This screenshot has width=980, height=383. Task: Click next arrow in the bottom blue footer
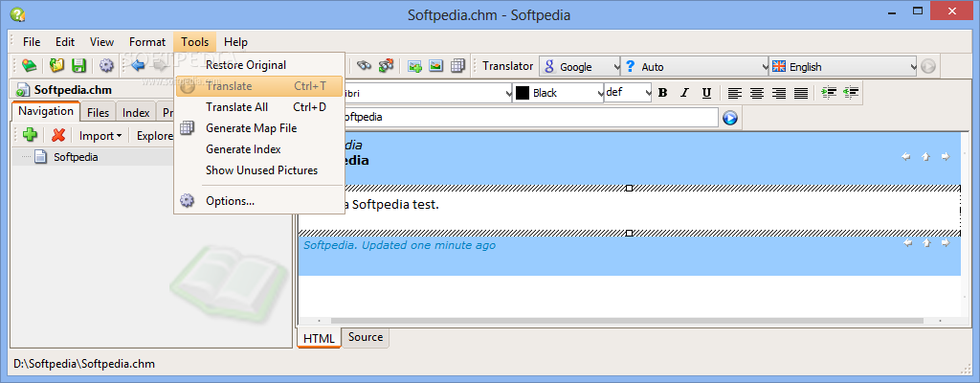pyautogui.click(x=945, y=243)
